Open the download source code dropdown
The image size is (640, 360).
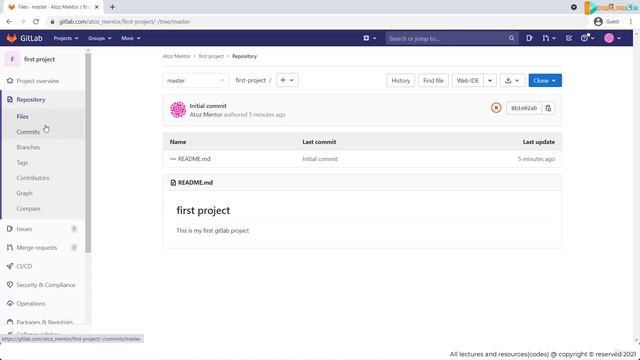coord(512,80)
